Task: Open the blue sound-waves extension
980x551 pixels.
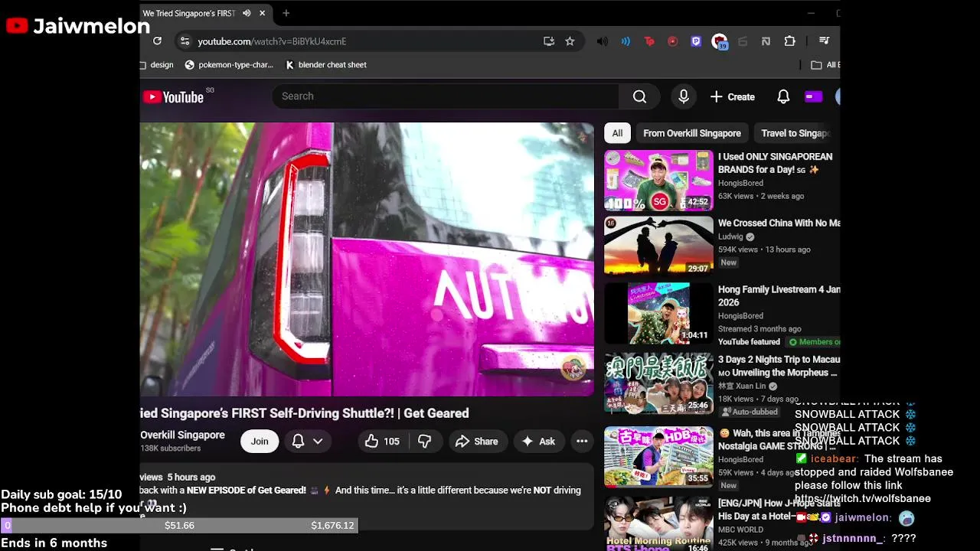Action: point(626,41)
